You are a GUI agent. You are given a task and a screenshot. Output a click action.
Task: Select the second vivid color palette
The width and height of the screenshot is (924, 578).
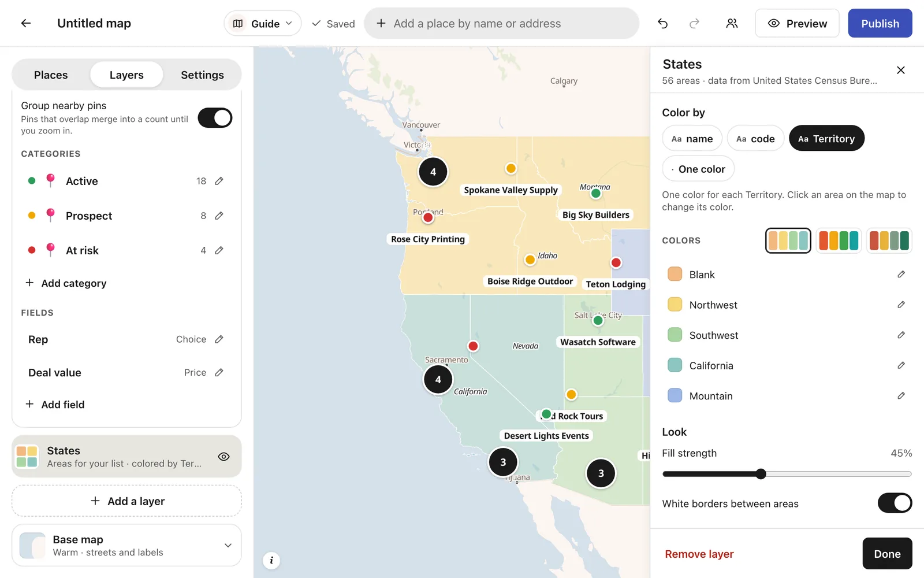[x=839, y=240]
